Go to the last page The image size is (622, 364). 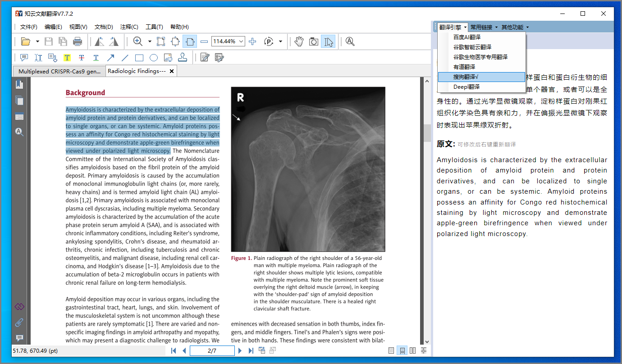click(251, 350)
